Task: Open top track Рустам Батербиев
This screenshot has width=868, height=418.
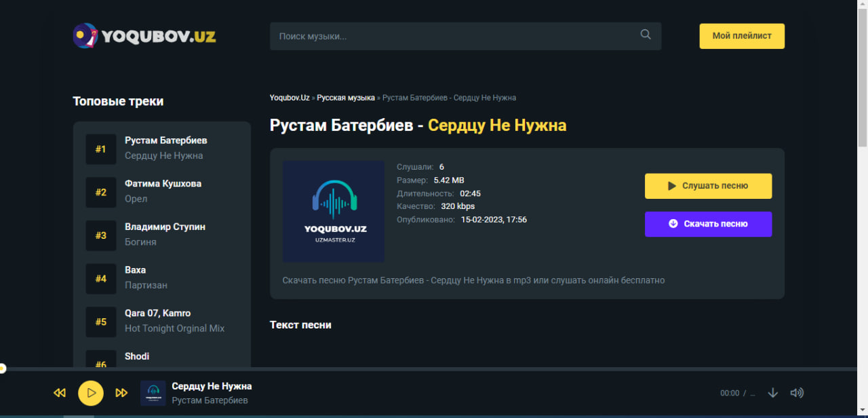Action: [166, 140]
